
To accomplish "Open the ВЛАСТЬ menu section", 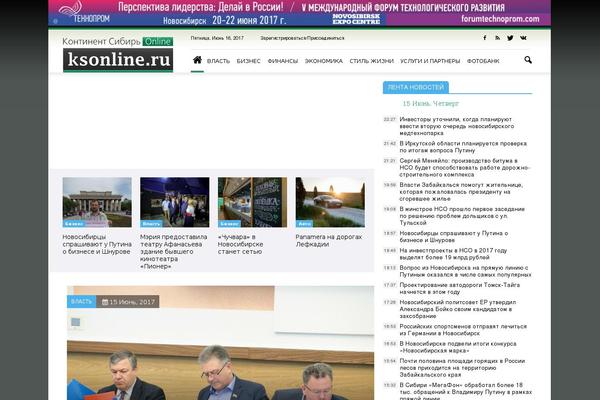I will point(218,61).
